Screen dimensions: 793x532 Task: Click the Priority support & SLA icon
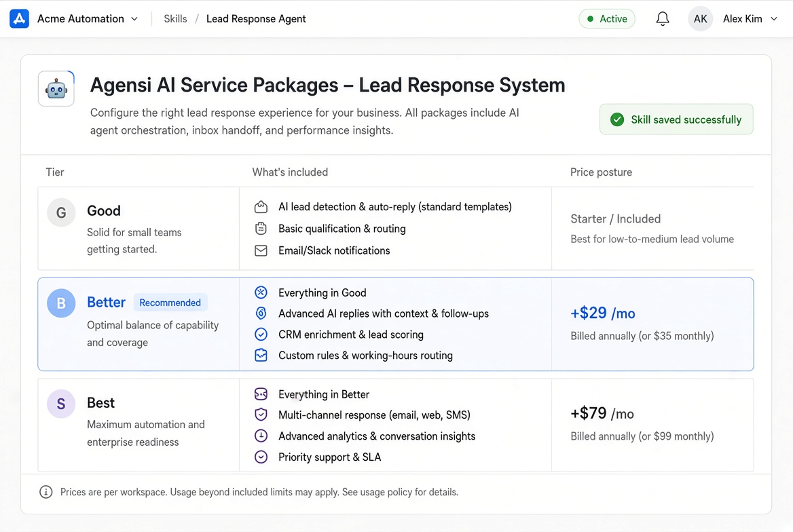point(261,457)
